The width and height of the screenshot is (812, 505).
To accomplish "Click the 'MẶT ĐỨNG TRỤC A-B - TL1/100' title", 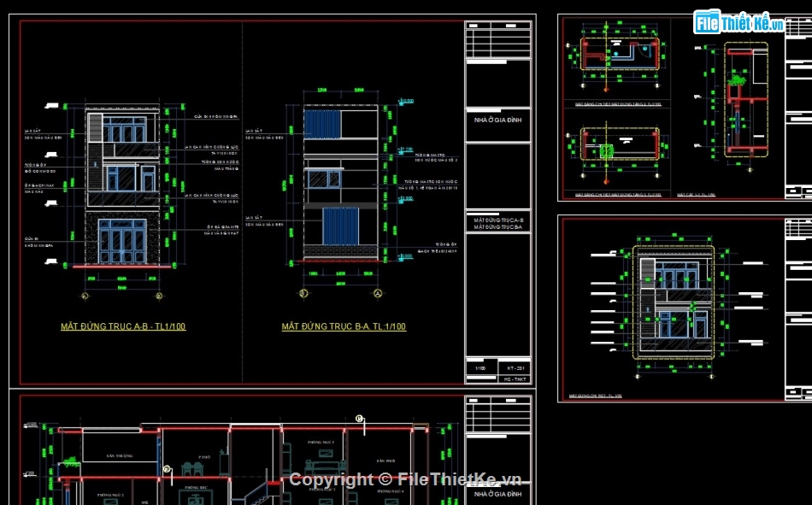I will [x=123, y=326].
